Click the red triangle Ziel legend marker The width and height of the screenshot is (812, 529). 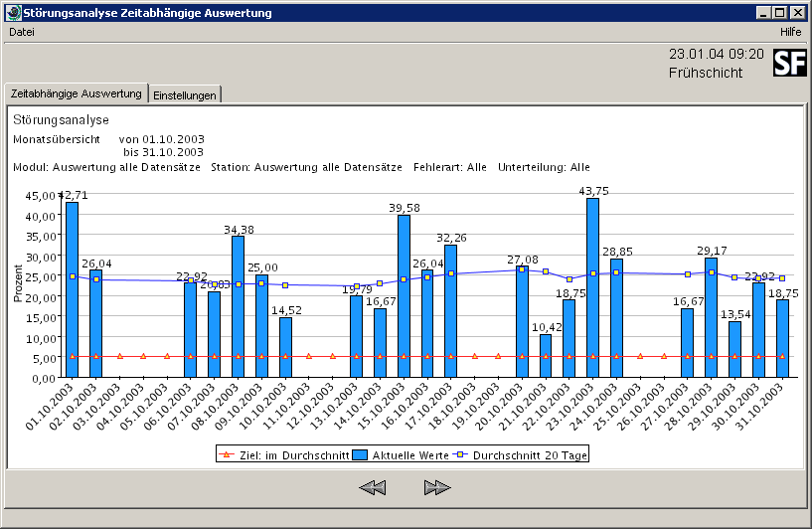(x=227, y=454)
